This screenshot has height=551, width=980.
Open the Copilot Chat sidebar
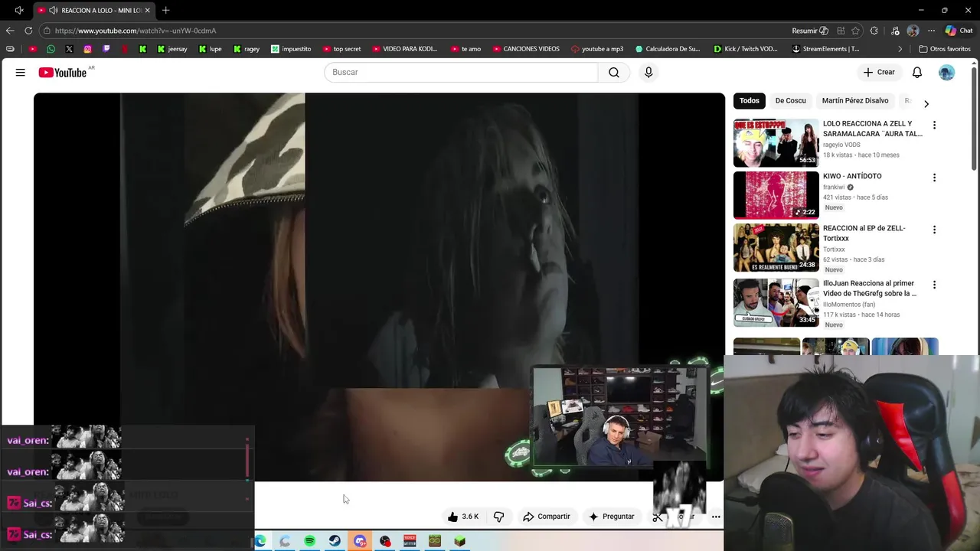tap(959, 31)
